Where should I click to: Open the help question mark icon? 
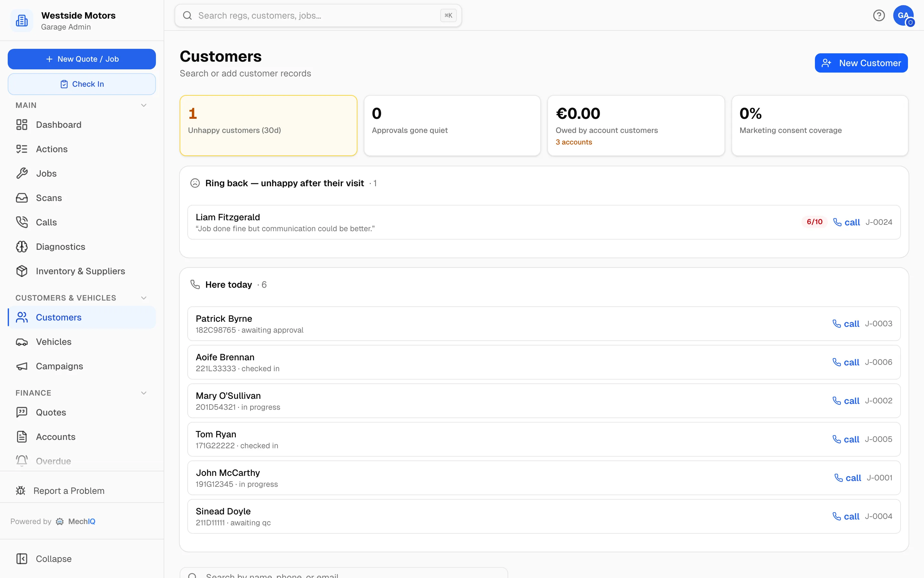click(x=878, y=15)
